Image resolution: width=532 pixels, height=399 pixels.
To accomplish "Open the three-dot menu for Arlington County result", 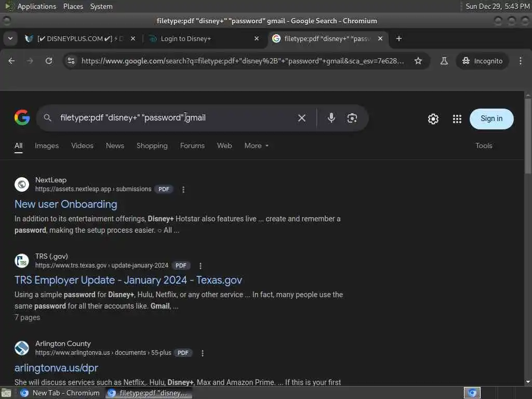I will (x=202, y=353).
